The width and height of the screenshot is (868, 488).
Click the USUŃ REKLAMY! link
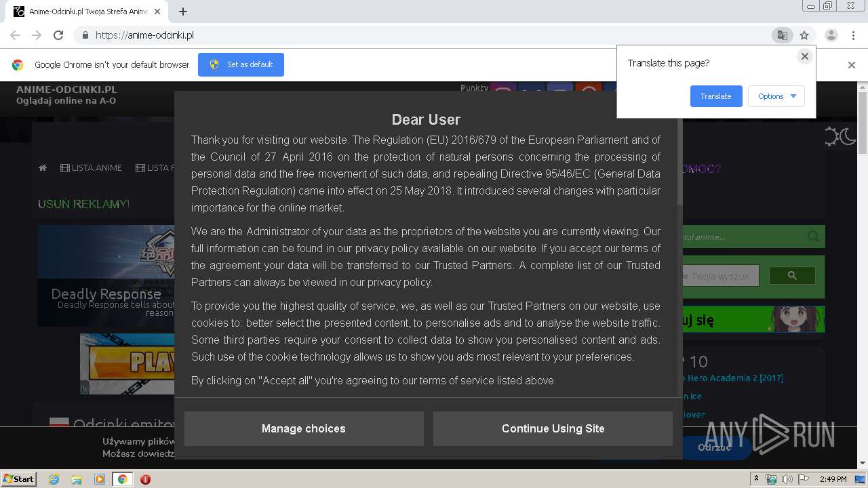click(x=83, y=204)
